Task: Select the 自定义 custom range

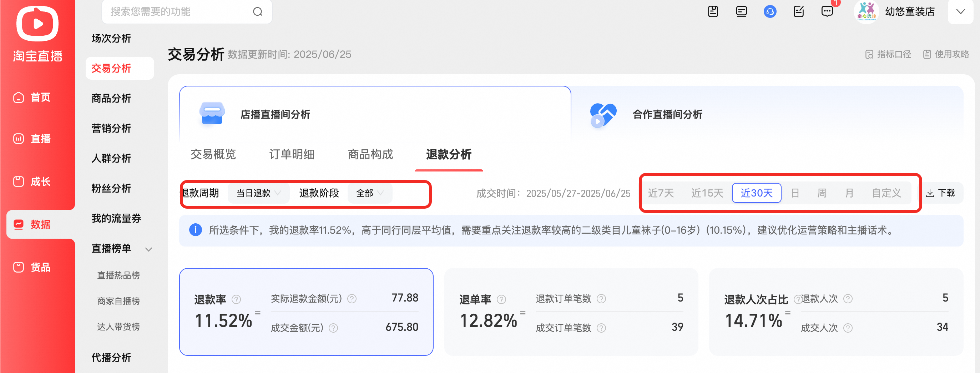Action: [886, 193]
